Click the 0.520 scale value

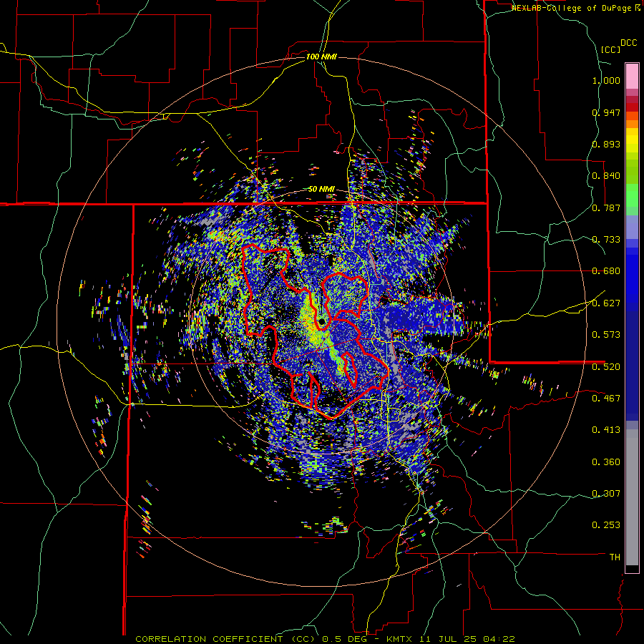[606, 366]
